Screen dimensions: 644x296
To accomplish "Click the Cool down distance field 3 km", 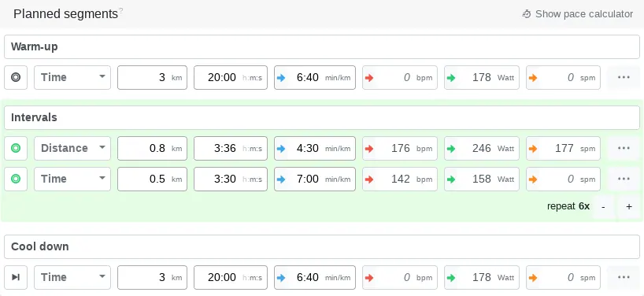I will (x=153, y=278).
